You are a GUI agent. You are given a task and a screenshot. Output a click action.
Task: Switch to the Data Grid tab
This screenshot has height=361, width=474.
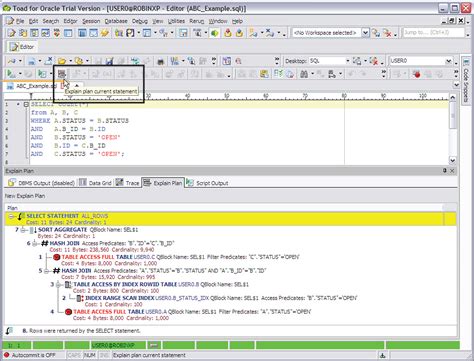pyautogui.click(x=95, y=183)
